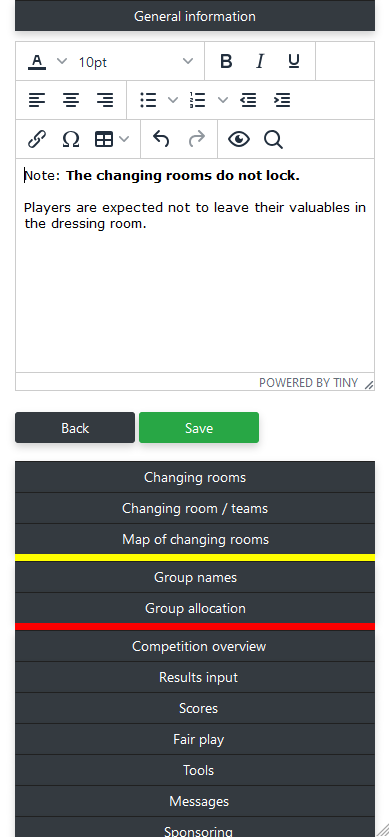The height and width of the screenshot is (837, 390).
Task: Center-align the text
Action: 71,100
